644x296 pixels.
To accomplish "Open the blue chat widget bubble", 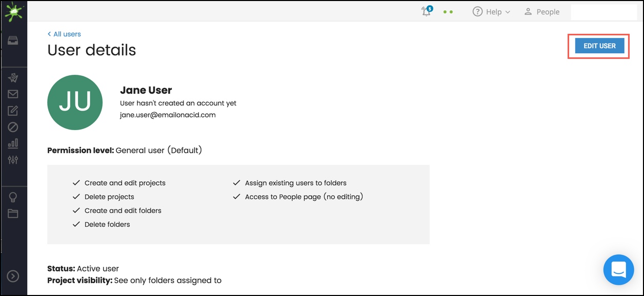I will pos(619,269).
